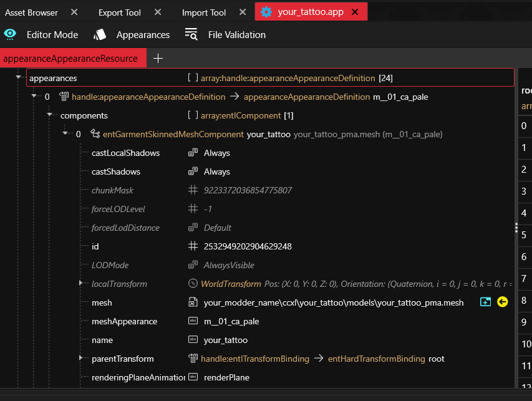Collapse the appearances array node
532x401 pixels.
(19, 78)
